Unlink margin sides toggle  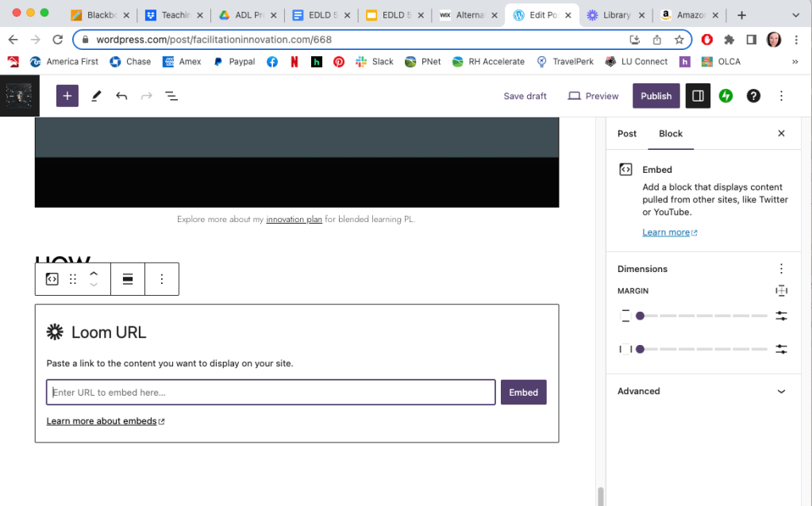coord(781,291)
